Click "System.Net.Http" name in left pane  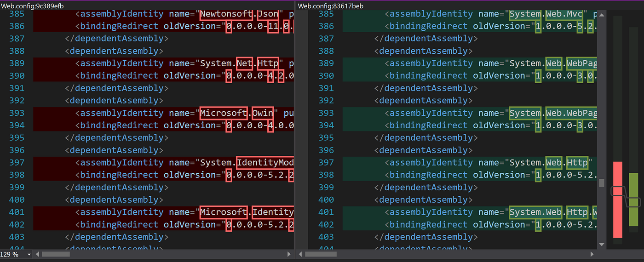coord(239,63)
